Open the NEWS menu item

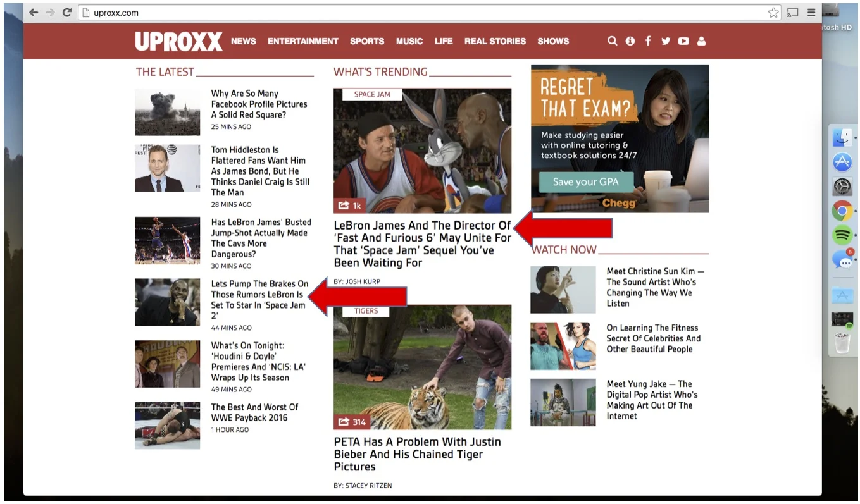click(x=244, y=41)
